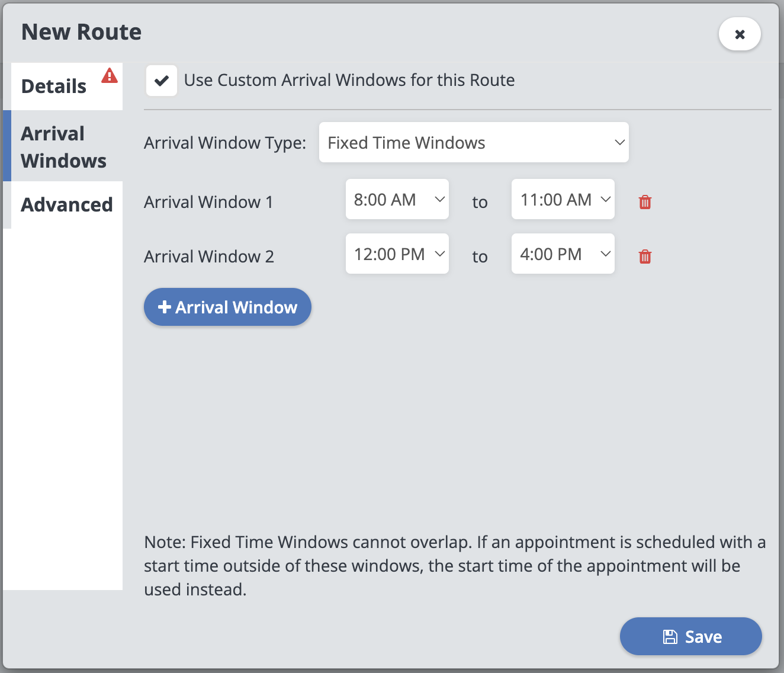Delete Arrival Window 1 with trash icon
The image size is (784, 673).
[645, 202]
